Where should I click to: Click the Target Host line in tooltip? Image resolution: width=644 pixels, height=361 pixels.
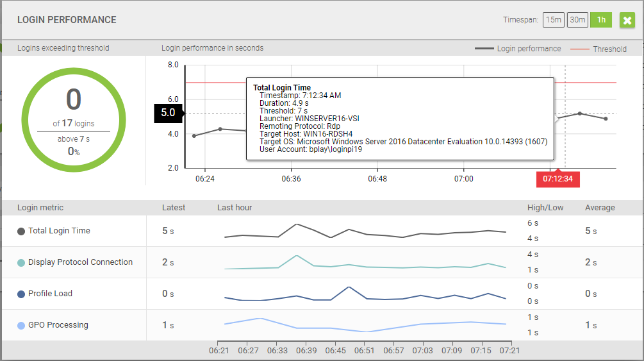click(x=306, y=134)
